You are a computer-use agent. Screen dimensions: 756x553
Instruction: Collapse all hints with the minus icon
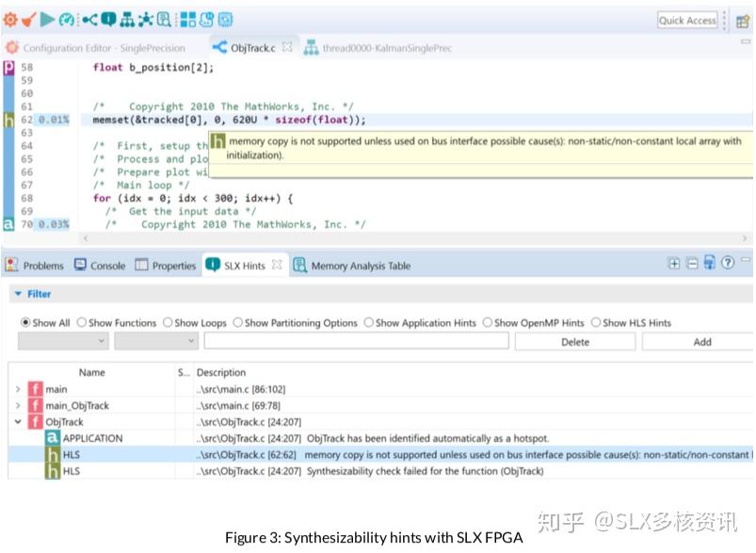[692, 264]
